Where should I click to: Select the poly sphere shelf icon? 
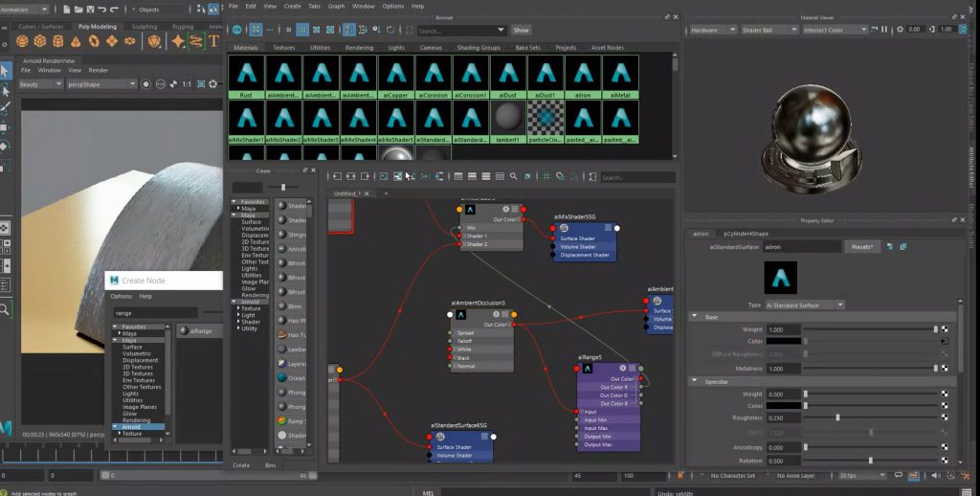pos(22,41)
